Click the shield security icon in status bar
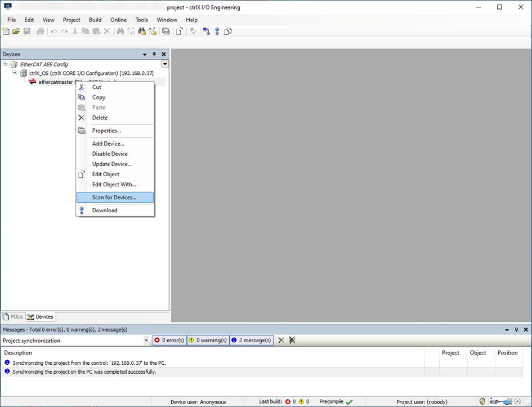 pyautogui.click(x=482, y=401)
